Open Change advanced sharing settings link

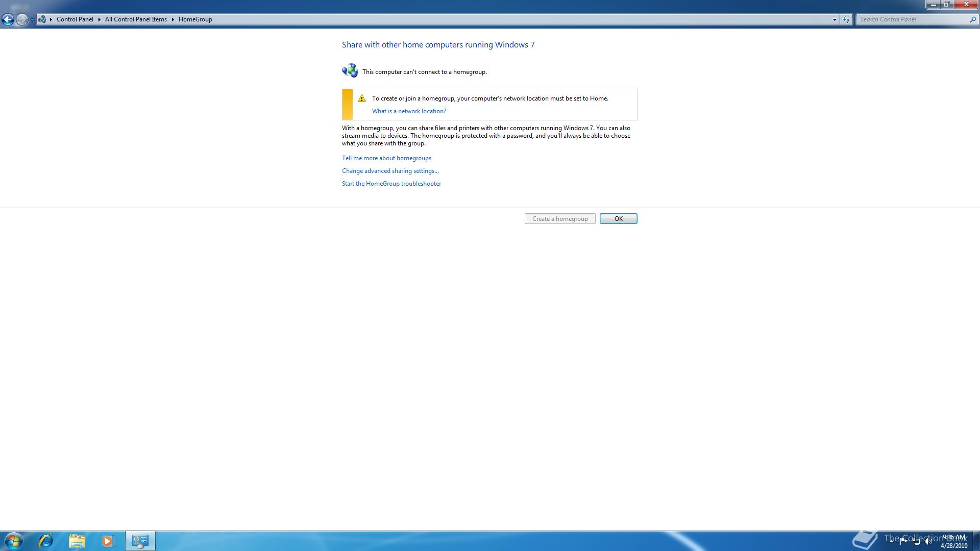[x=390, y=171]
